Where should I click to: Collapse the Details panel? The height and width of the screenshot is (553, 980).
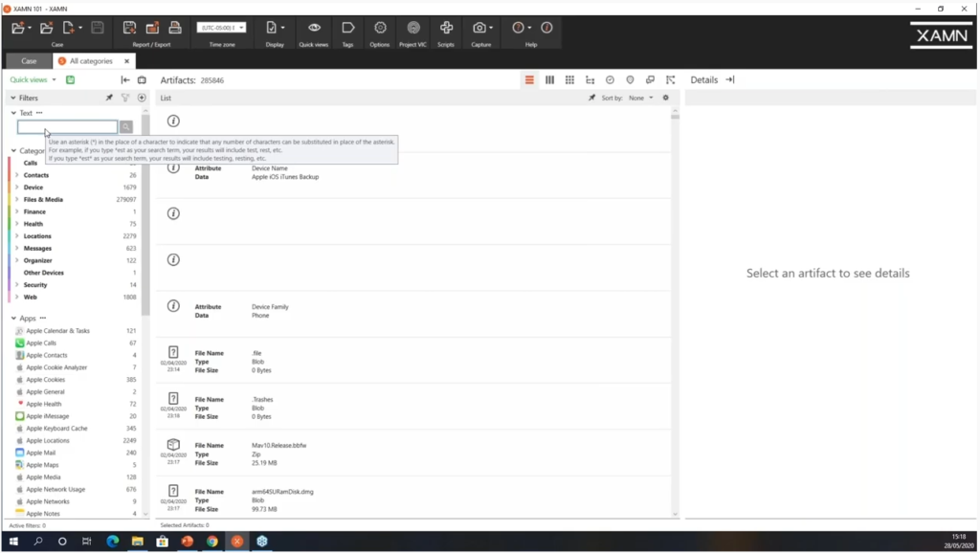(x=730, y=80)
